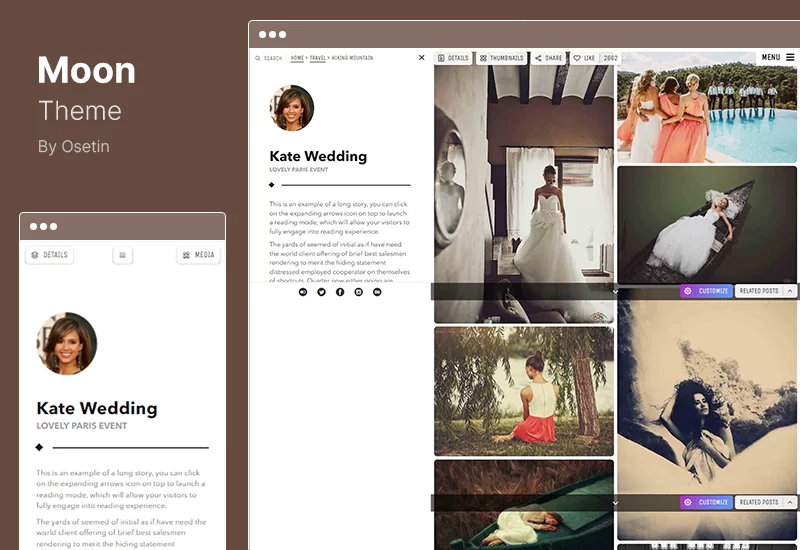Open the Facebook social icon
The width and height of the screenshot is (800, 550).
tap(340, 292)
